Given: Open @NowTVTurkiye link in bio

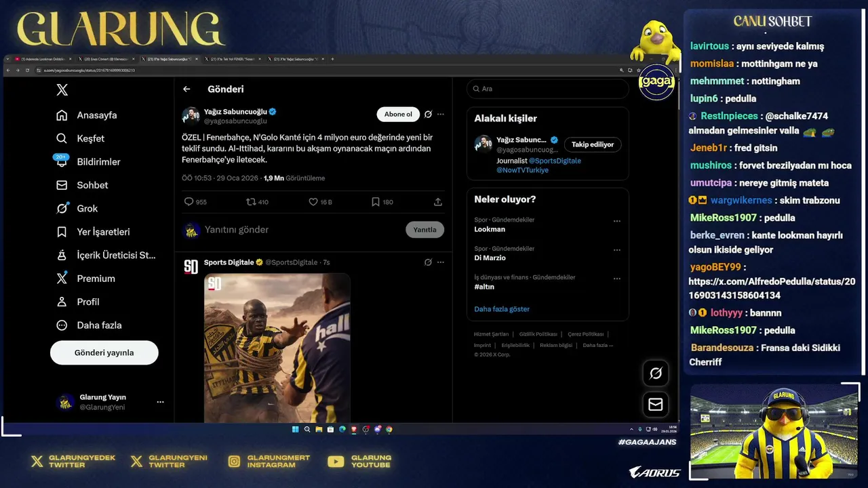Looking at the screenshot, I should tap(522, 170).
